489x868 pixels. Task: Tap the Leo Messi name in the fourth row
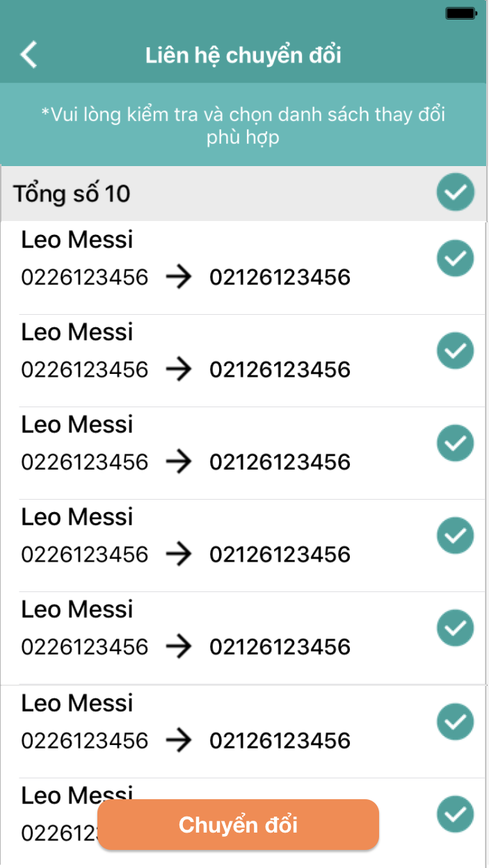(77, 517)
